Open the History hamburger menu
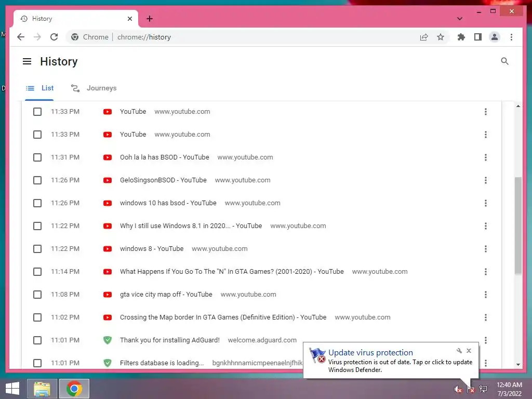This screenshot has height=399, width=532. coord(27,61)
